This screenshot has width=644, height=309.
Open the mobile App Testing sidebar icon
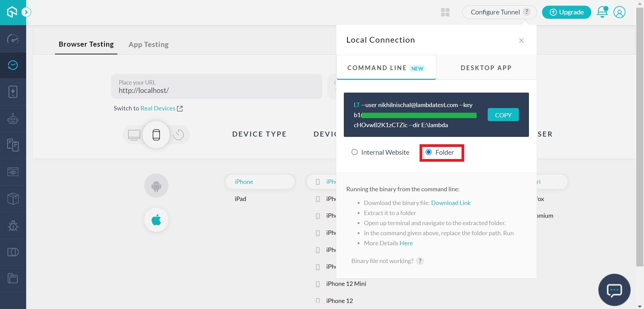click(13, 92)
